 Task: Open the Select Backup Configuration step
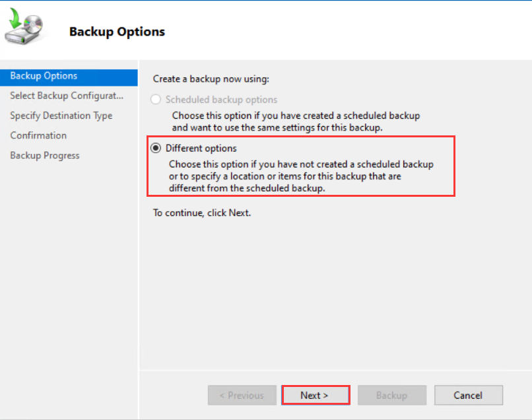coord(66,96)
